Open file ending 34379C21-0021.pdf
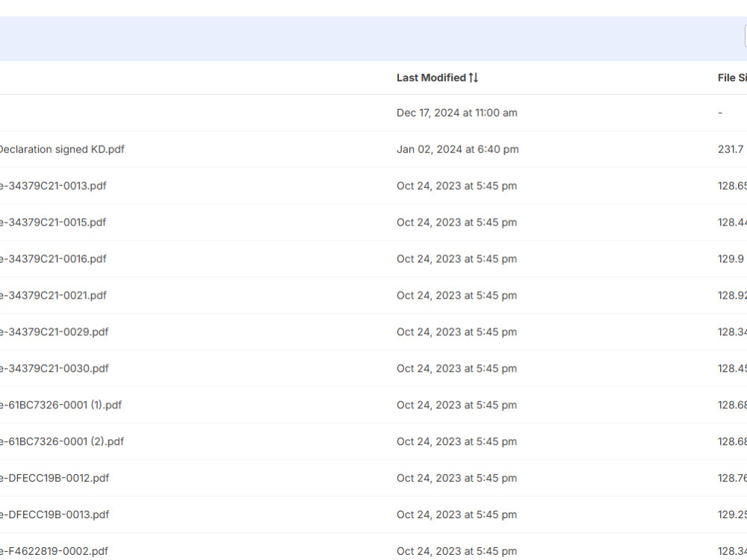 click(53, 295)
